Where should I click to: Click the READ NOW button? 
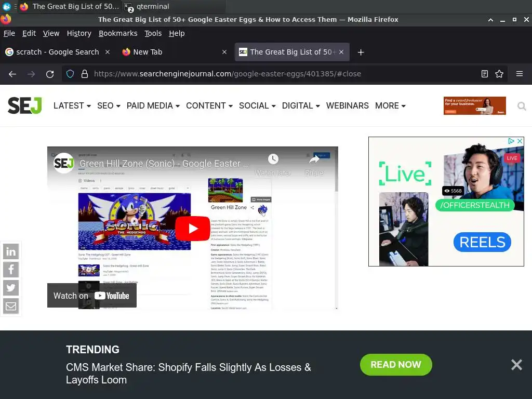(x=395, y=365)
